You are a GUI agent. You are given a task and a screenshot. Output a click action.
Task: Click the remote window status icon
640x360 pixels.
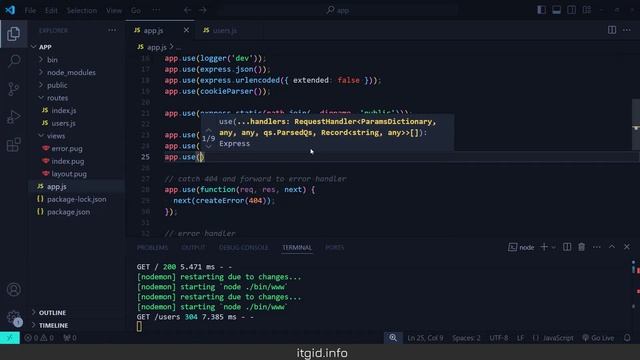point(10,338)
